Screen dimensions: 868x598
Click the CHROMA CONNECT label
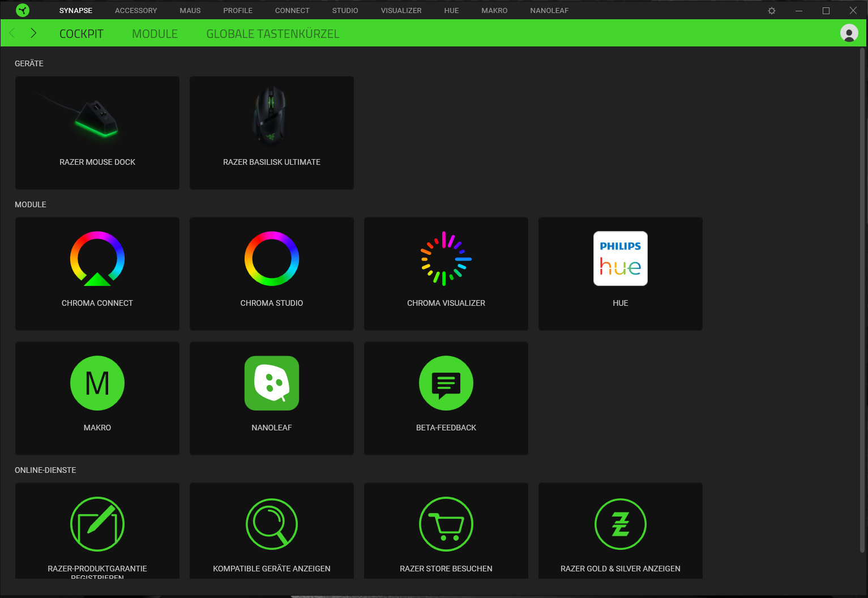click(x=97, y=303)
